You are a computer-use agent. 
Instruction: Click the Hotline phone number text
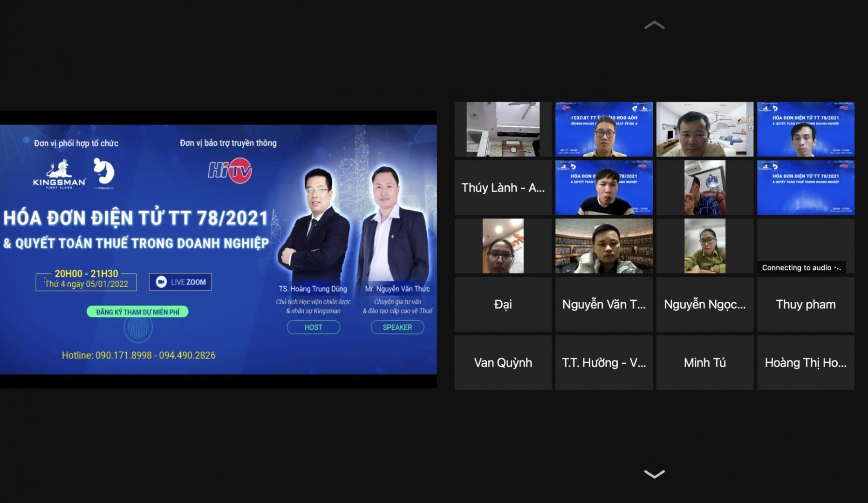point(138,355)
